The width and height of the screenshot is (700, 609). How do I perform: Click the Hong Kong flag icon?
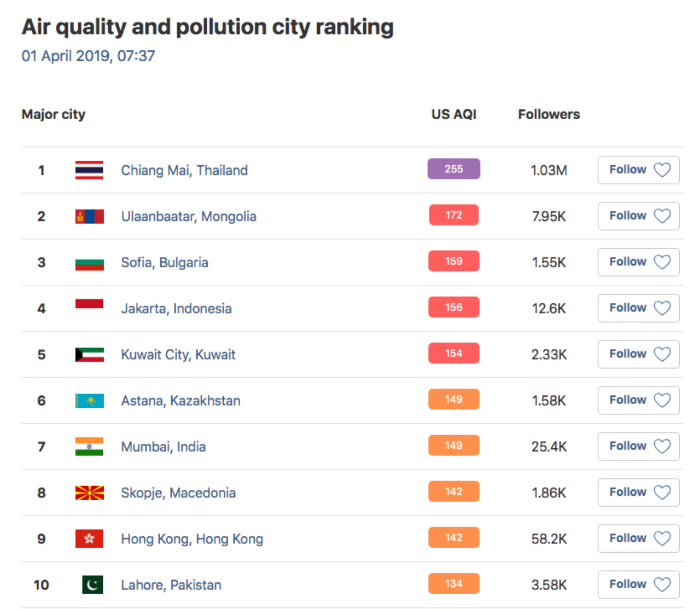click(89, 539)
